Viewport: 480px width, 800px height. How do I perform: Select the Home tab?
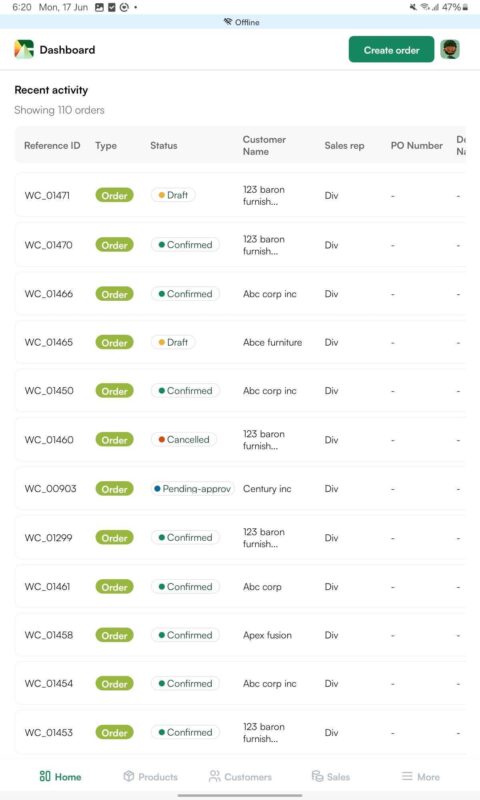(x=60, y=777)
